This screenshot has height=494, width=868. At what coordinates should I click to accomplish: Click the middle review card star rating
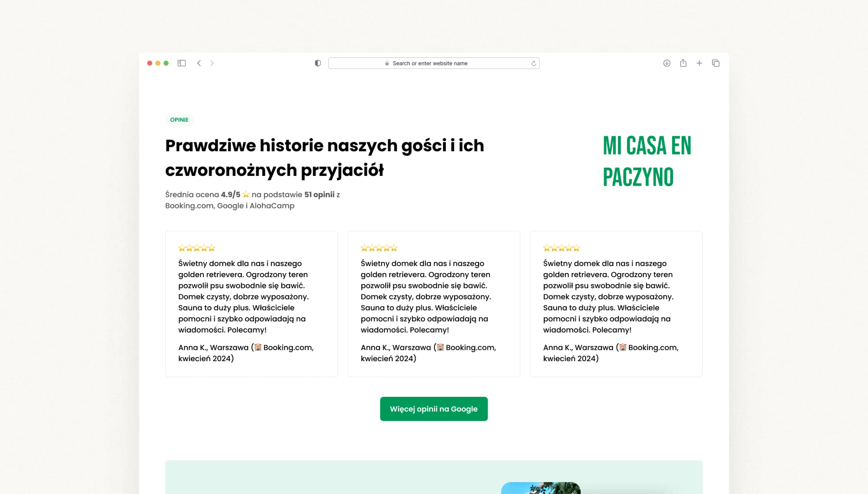tap(379, 248)
